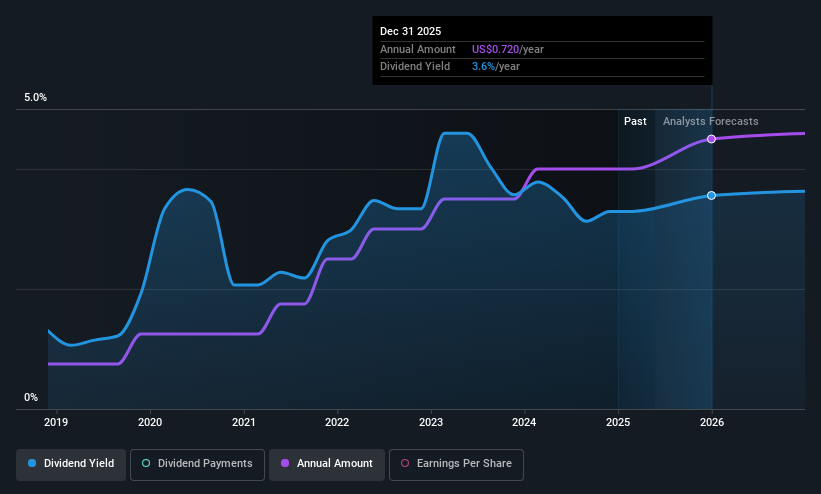Click the Past region label
Image resolution: width=821 pixels, height=494 pixels.
(x=635, y=121)
